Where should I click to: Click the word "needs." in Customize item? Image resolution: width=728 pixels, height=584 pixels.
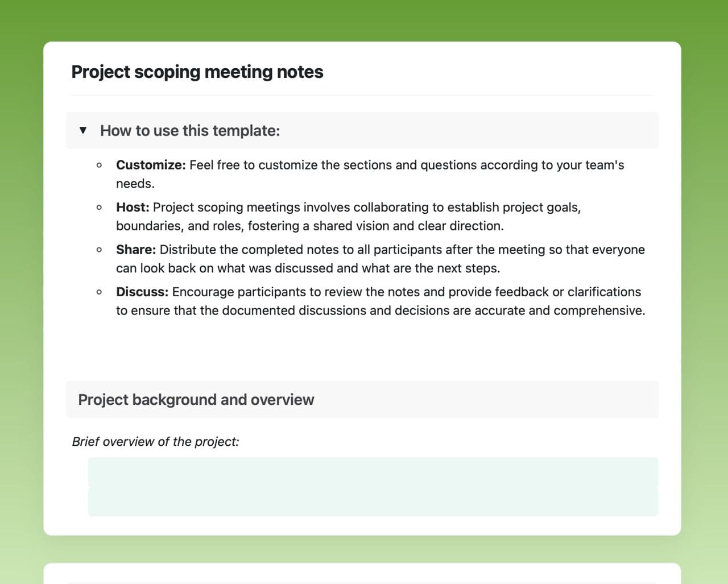135,184
